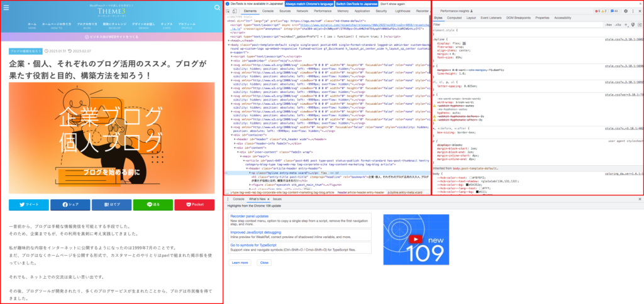Click the search magnifier icon on the webpage
The height and width of the screenshot is (304, 644).
pos(217,8)
